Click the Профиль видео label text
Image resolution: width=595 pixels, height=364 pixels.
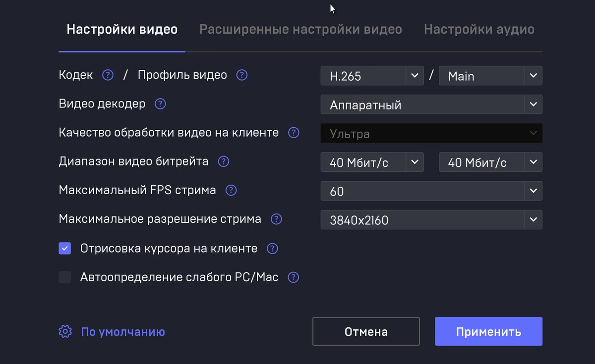coord(182,75)
